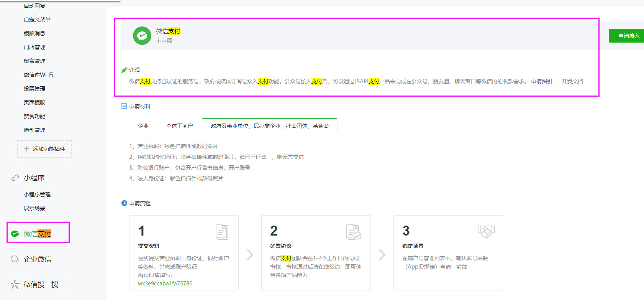Click the 未申请 status text
The image size is (644, 300).
[164, 40]
